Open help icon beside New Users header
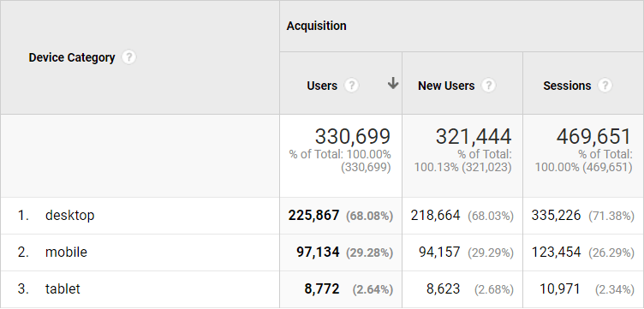This screenshot has height=309, width=644. tap(488, 86)
